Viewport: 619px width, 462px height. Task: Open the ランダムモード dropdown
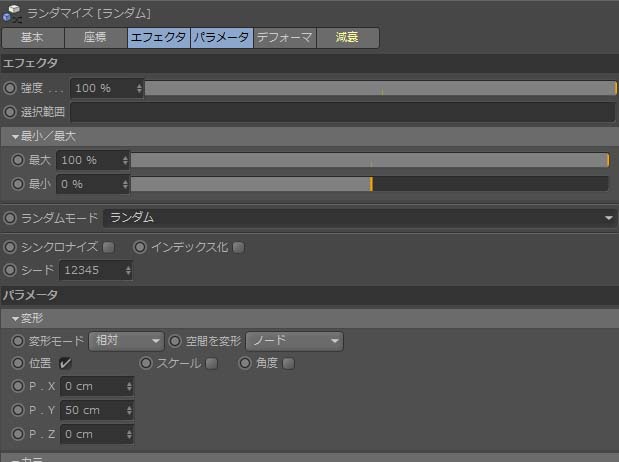(x=360, y=218)
